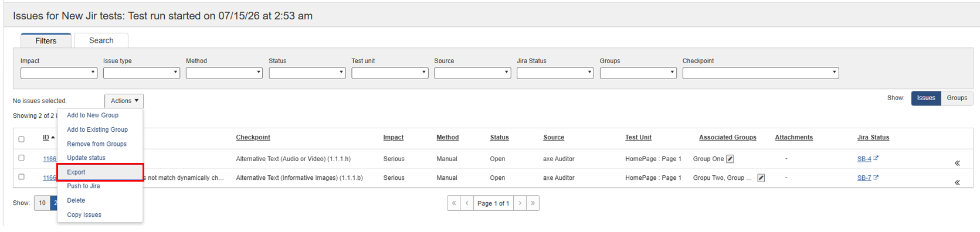The width and height of the screenshot is (980, 232).
Task: Sort table by Status column header
Action: pos(499,137)
